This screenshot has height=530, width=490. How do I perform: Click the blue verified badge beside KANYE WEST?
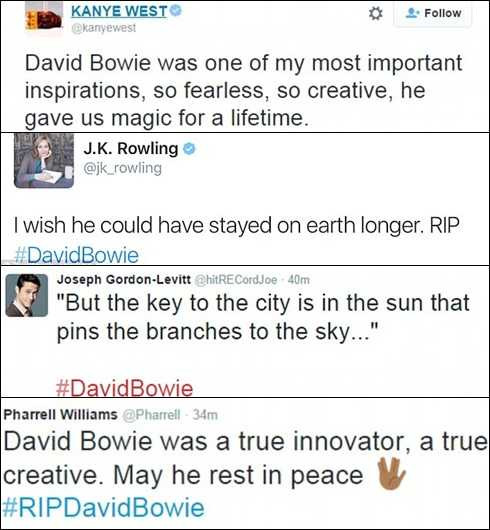(175, 10)
